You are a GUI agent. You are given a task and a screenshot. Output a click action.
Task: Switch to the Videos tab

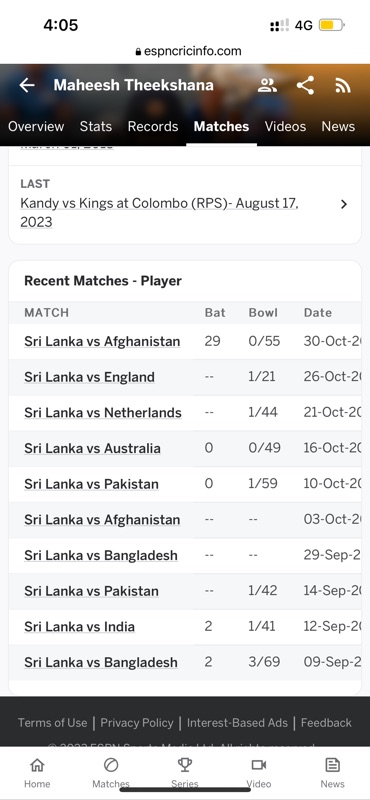285,127
